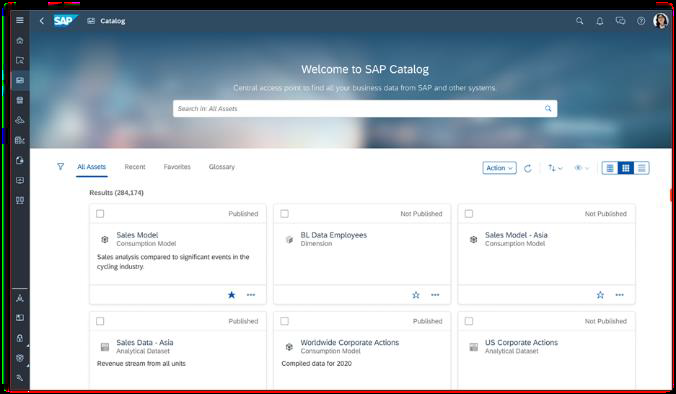Image resolution: width=676 pixels, height=394 pixels.
Task: Favorite the Sales Model - Asia card
Action: [x=600, y=295]
